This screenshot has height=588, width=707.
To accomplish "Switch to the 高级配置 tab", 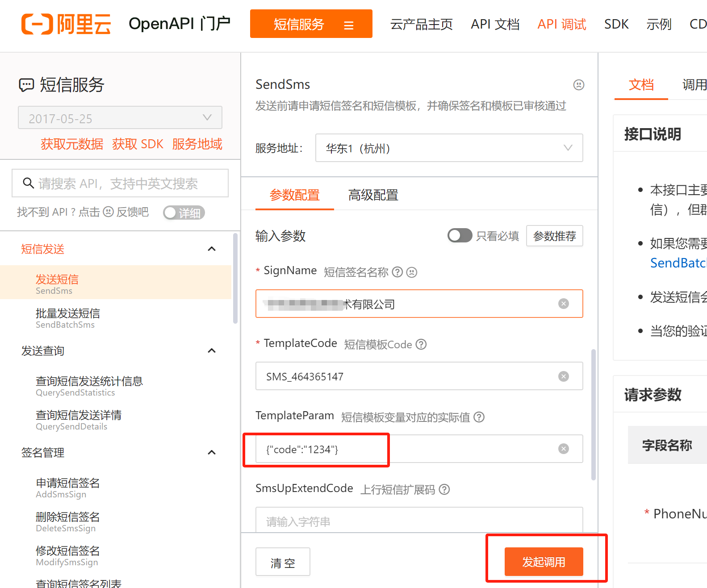I will pos(373,195).
